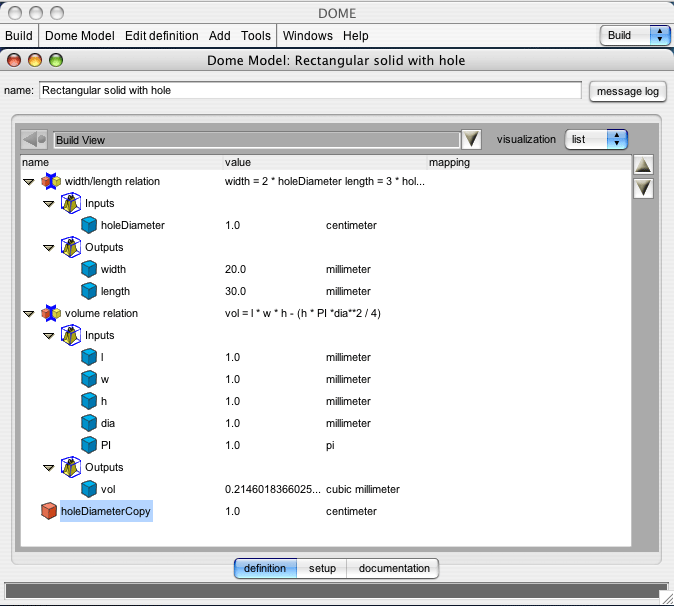Open the Tools menu
This screenshot has height=606, width=674.
point(256,36)
